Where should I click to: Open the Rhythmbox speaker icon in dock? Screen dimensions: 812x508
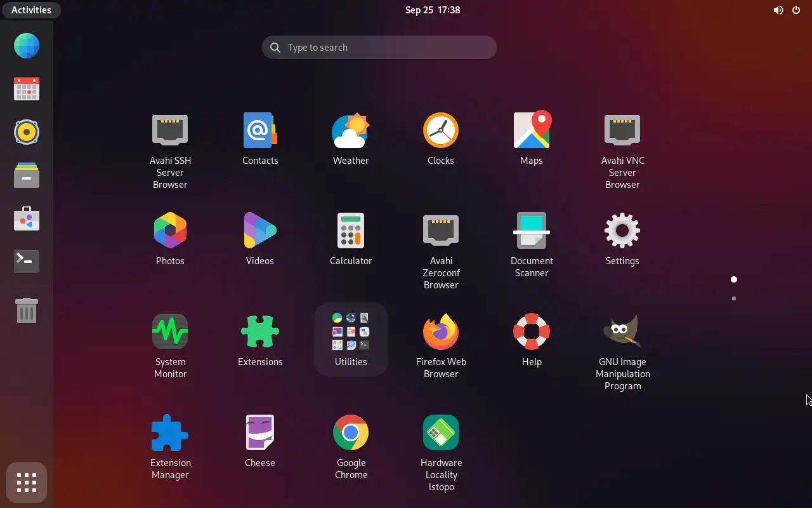27,132
